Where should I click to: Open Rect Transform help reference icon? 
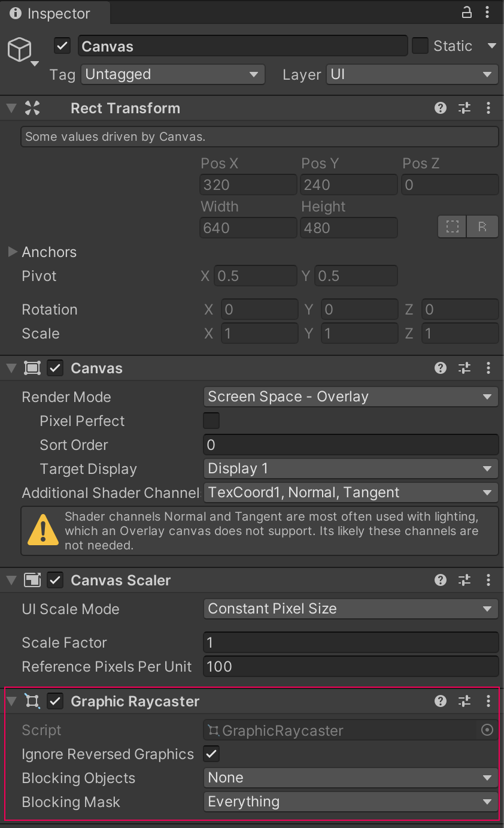point(441,108)
